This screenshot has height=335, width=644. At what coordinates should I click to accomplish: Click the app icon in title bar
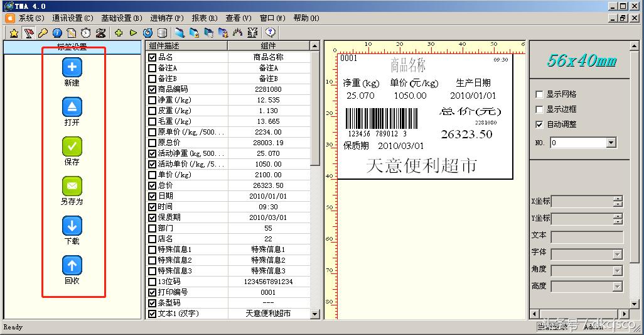click(8, 6)
